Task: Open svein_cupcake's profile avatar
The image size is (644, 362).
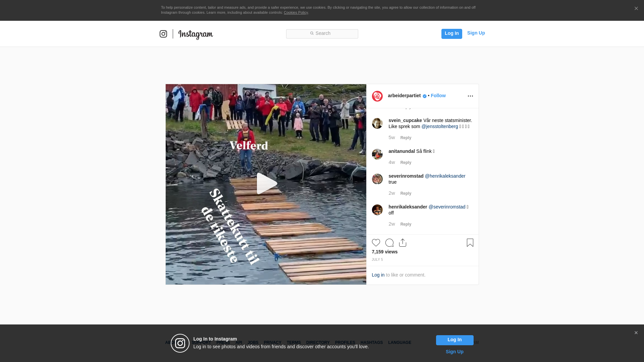Action: tap(377, 123)
